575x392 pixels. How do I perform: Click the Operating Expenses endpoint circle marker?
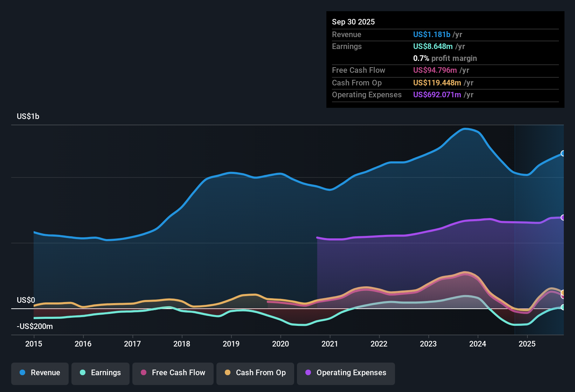[x=563, y=218]
